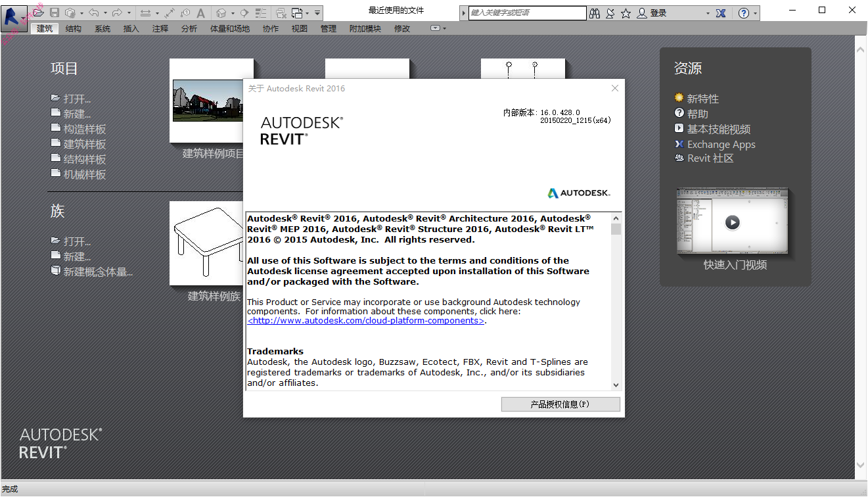
Task: Open the Favorites star icon
Action: [x=626, y=13]
